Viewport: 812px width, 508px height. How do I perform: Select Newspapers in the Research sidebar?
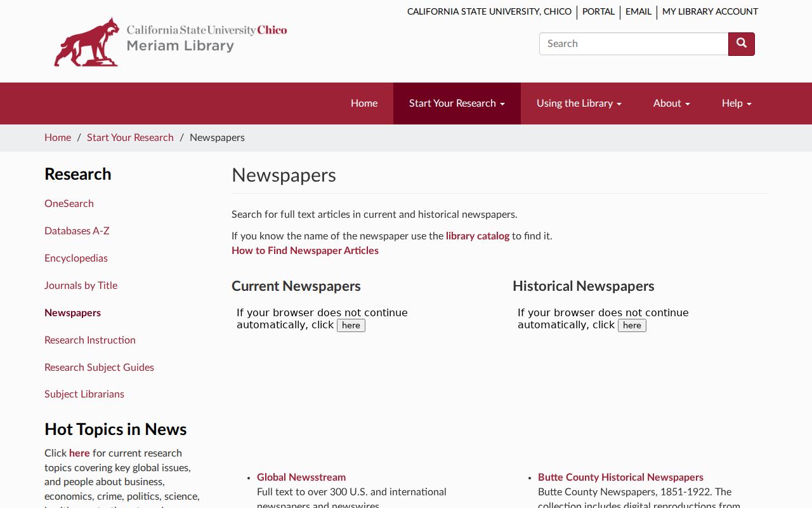[x=72, y=313]
